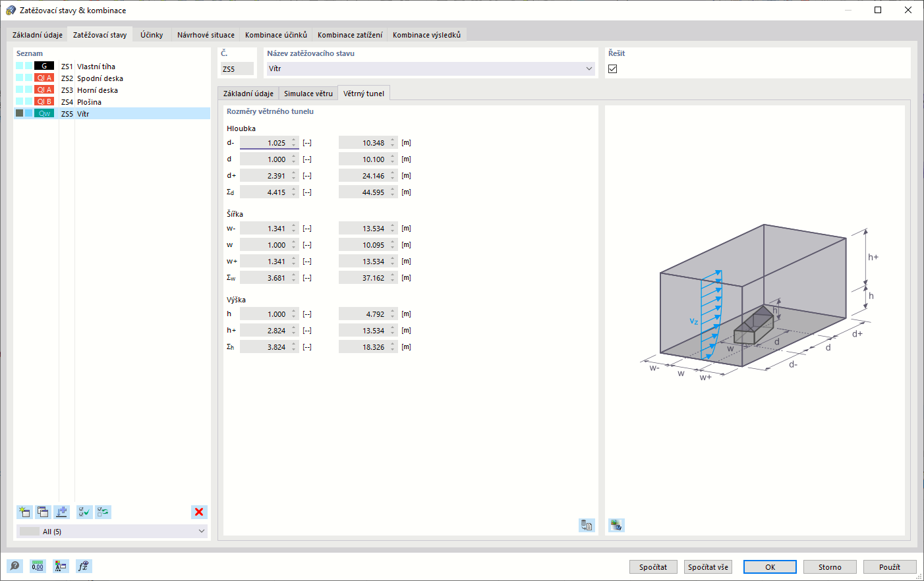Click the Σh total value 18.326
924x581 pixels.
tap(368, 347)
